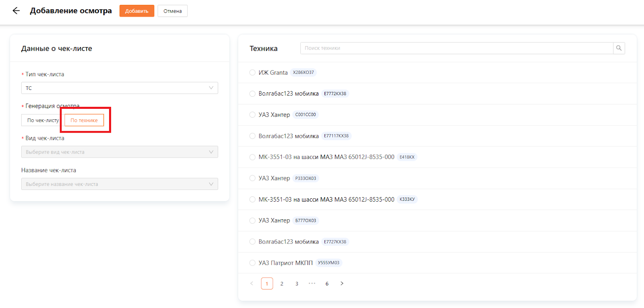Expand the Вид чек-листа dropdown
Viewport: 644px width, 308px height.
click(120, 152)
